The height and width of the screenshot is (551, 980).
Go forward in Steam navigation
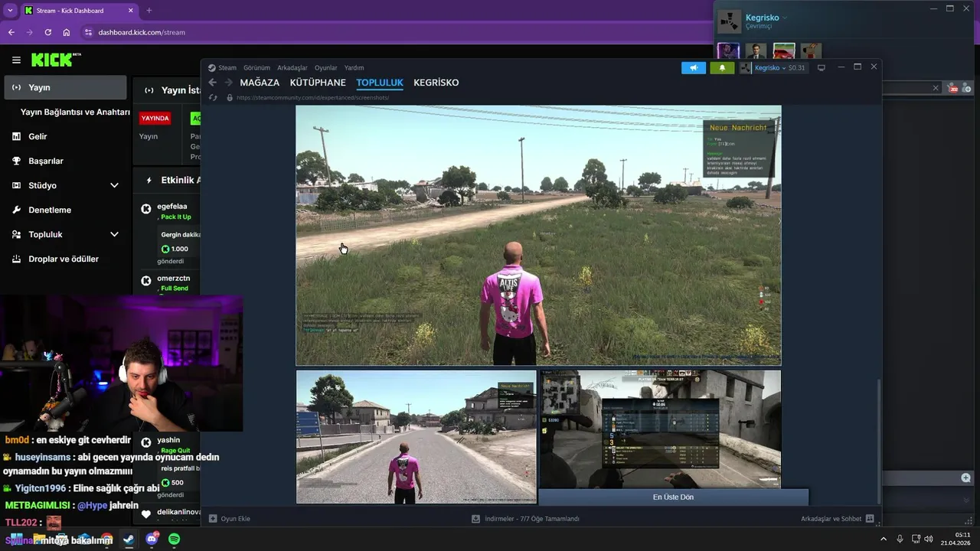(x=228, y=83)
